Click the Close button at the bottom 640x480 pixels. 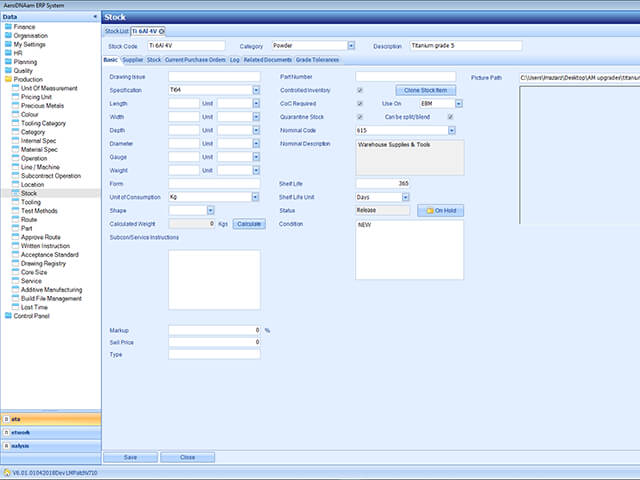pyautogui.click(x=187, y=458)
